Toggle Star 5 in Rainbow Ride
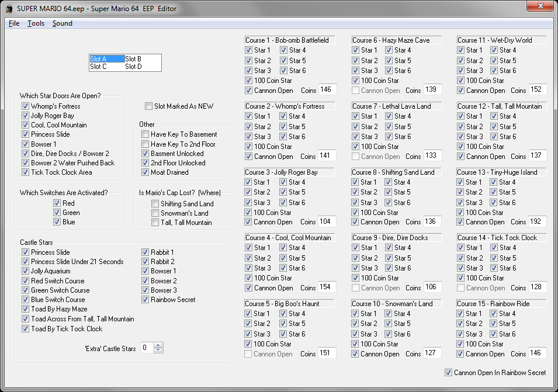Viewport: 558px width, 392px height. [494, 323]
